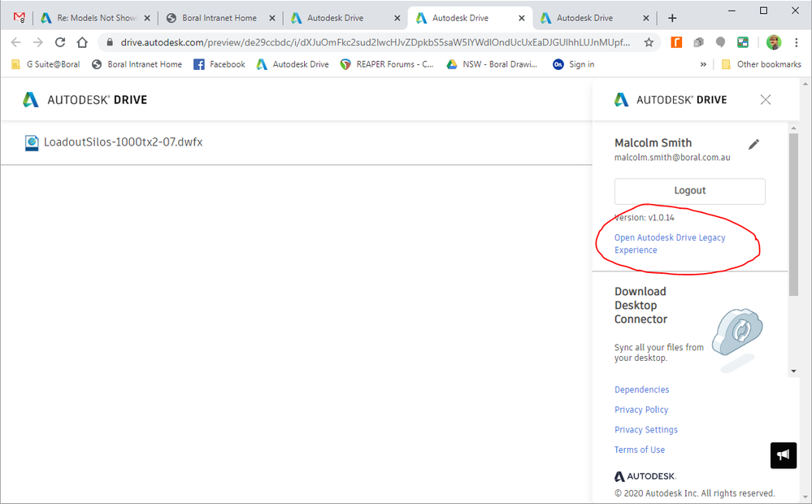Click the Autodesk logo in footer
This screenshot has height=504, width=812.
645,476
